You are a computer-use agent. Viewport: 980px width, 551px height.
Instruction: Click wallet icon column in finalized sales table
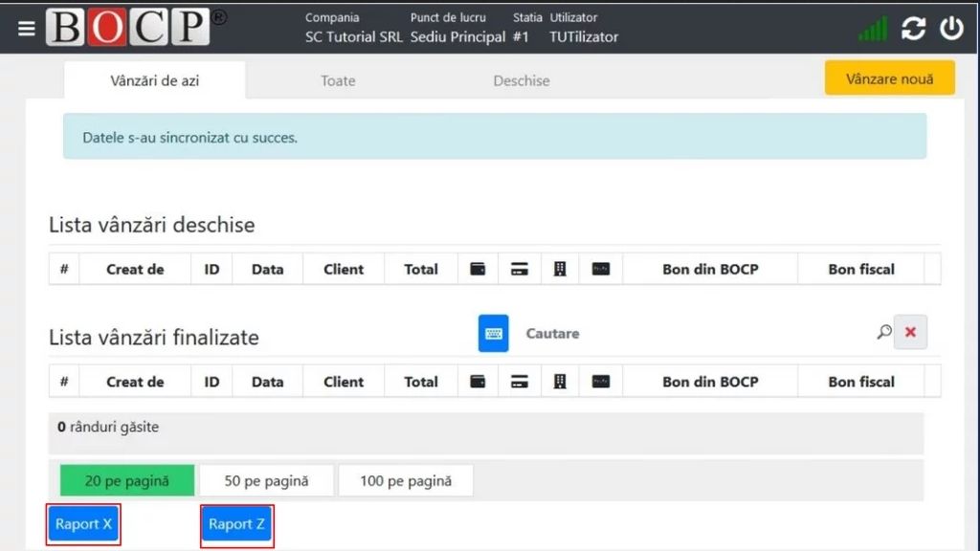(x=478, y=382)
